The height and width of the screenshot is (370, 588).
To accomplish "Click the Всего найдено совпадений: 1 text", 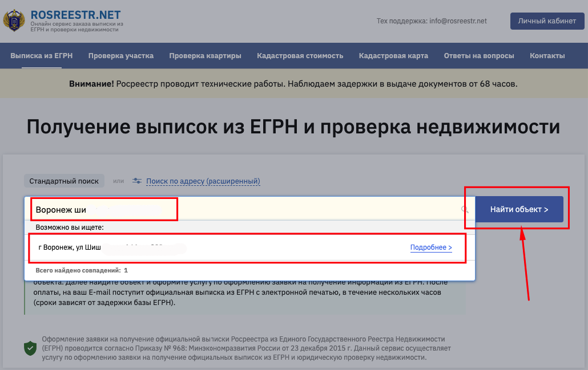I will [82, 270].
